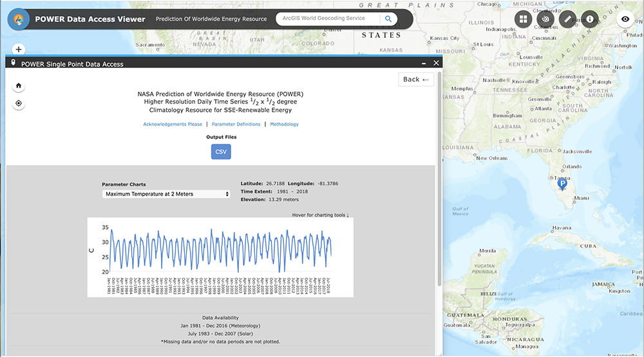Zoom in with the plus map button
The width and height of the screenshot is (644, 357).
pos(19,50)
